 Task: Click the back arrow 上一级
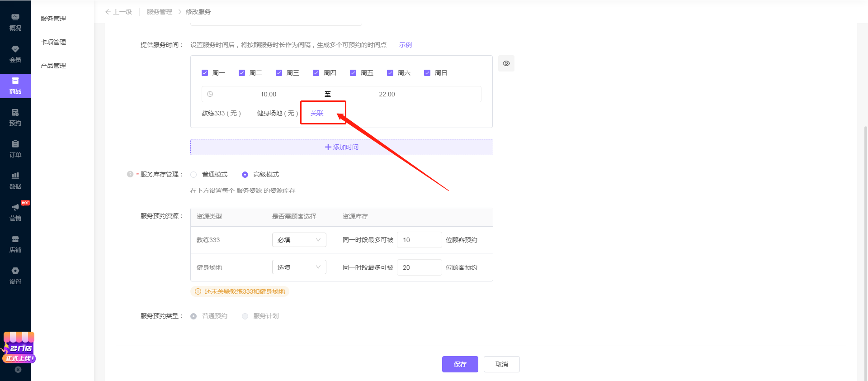[118, 12]
